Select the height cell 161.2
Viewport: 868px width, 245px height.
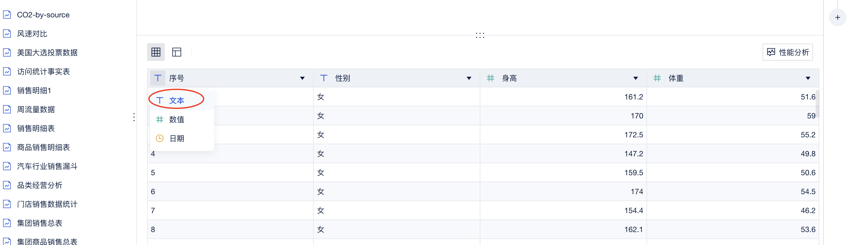click(563, 97)
